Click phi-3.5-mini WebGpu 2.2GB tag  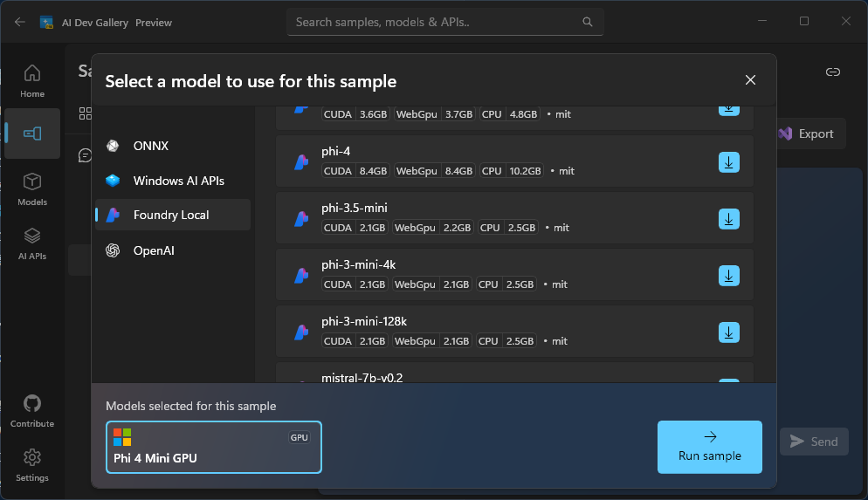tap(433, 228)
